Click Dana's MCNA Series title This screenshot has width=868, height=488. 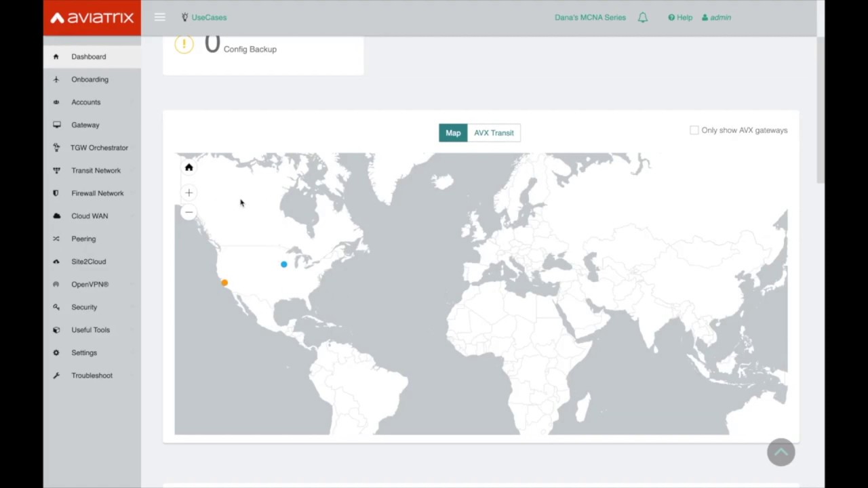(590, 18)
